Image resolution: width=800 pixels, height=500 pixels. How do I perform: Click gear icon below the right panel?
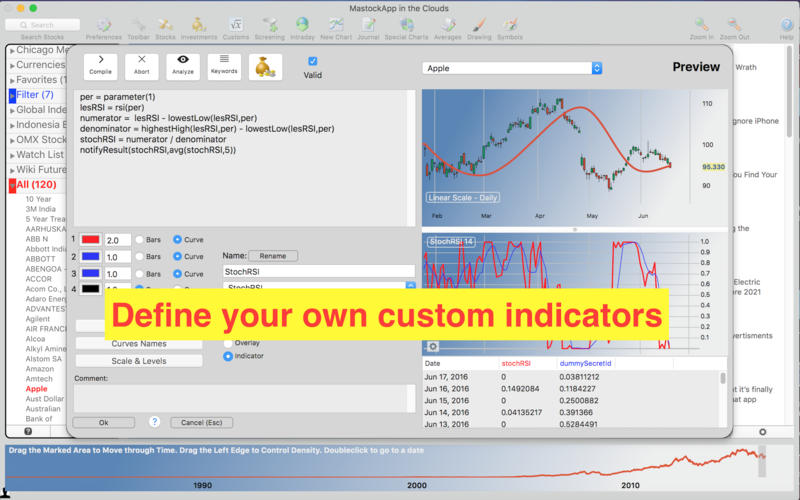[x=762, y=432]
